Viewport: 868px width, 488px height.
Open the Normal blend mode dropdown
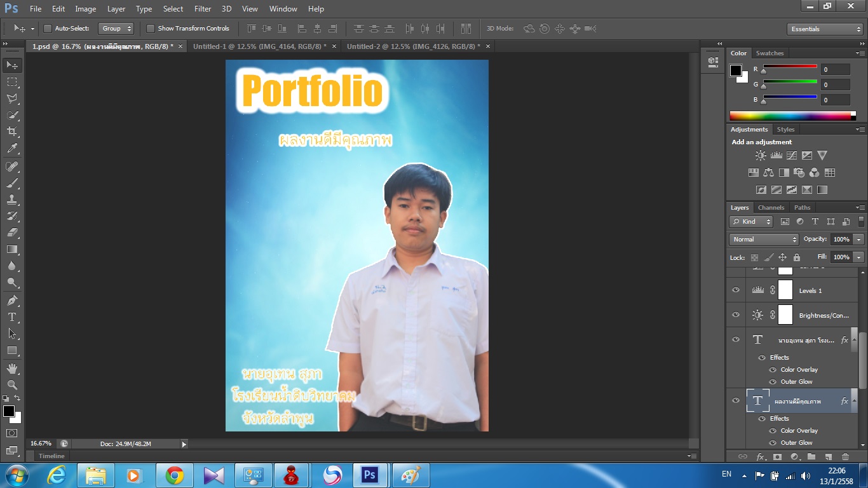click(x=764, y=240)
